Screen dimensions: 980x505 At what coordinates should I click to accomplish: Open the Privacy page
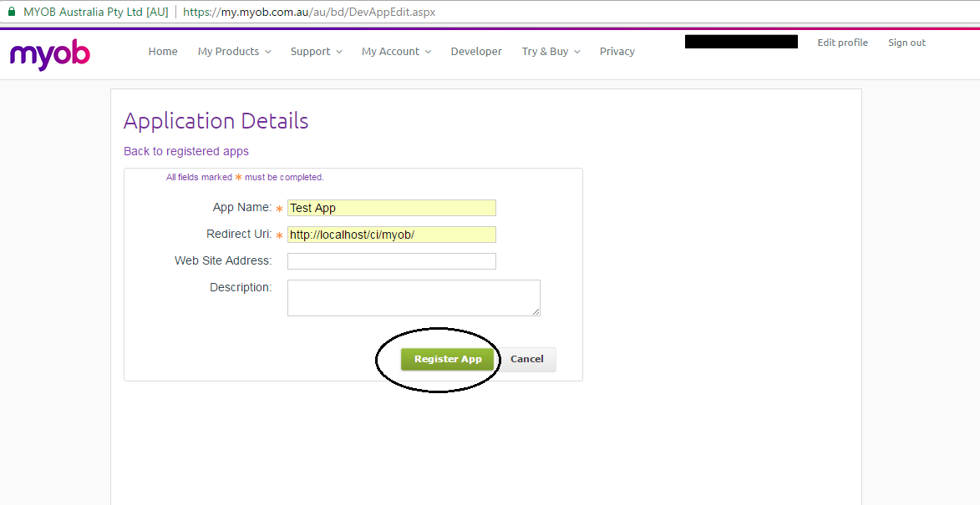point(617,51)
